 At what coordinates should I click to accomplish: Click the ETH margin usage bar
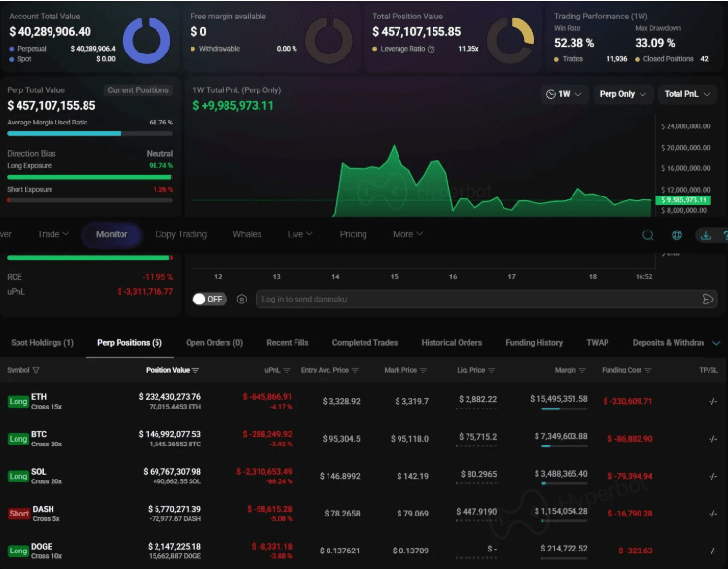pos(564,409)
